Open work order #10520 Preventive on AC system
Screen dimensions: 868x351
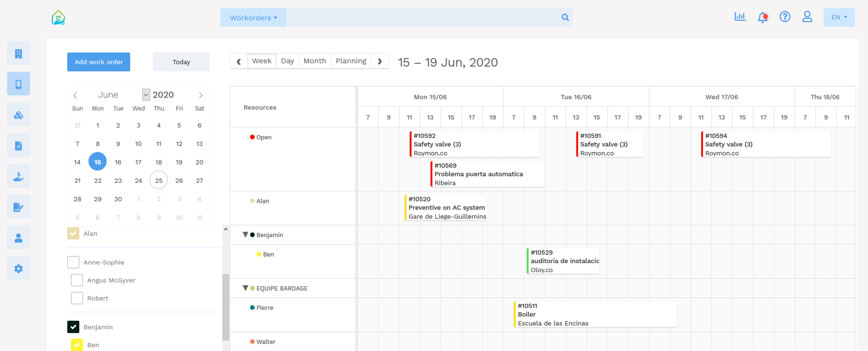point(446,208)
